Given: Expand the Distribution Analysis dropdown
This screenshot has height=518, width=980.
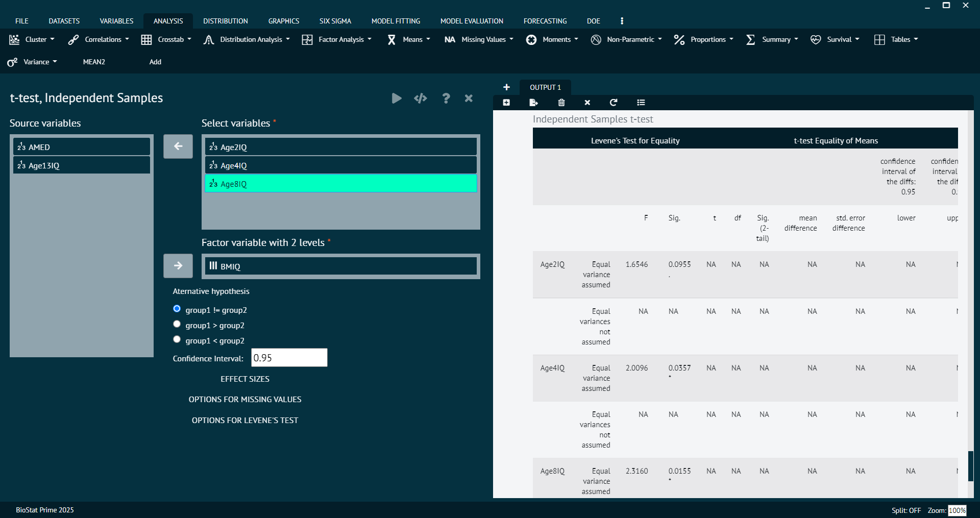Looking at the screenshot, I should click(288, 39).
